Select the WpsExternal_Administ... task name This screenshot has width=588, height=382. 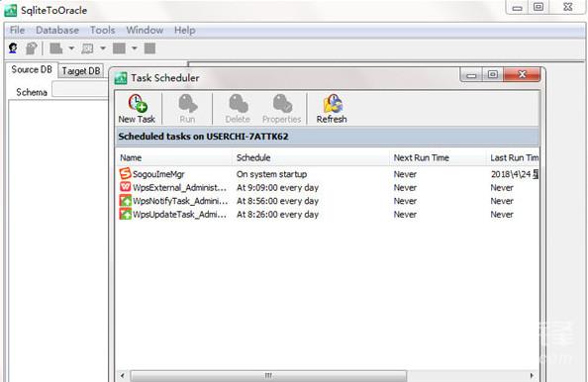pos(179,187)
